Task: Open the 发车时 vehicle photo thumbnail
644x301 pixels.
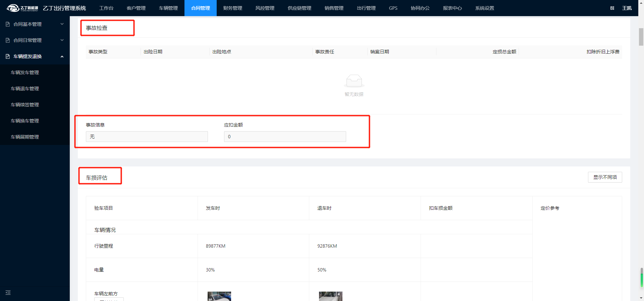Action: pos(219,296)
